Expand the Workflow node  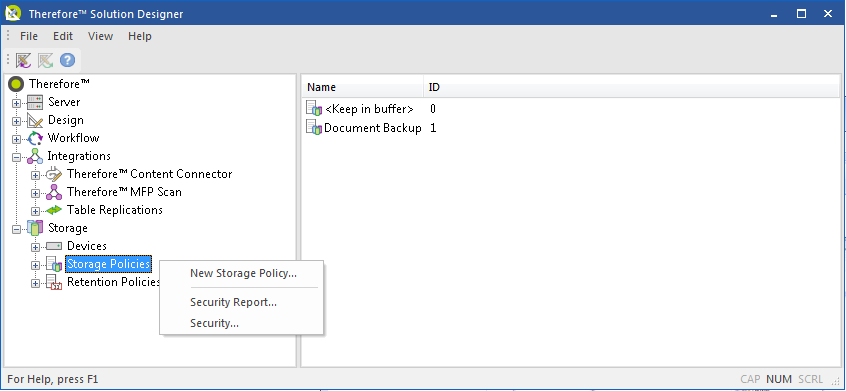pos(16,139)
